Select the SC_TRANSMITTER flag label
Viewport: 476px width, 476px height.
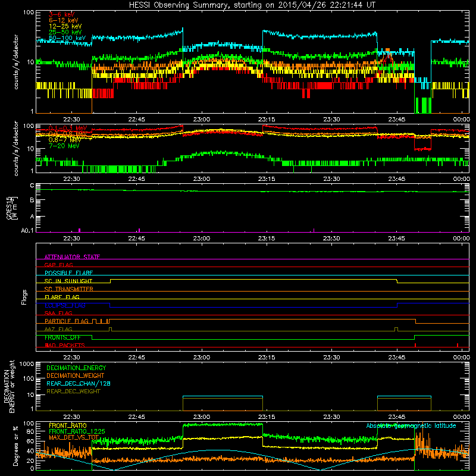[69, 289]
